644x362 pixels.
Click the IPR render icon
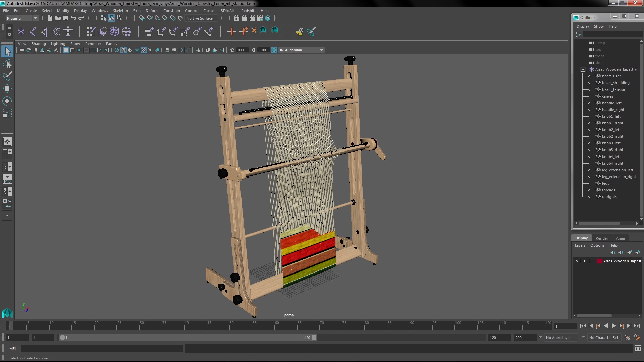click(x=252, y=18)
